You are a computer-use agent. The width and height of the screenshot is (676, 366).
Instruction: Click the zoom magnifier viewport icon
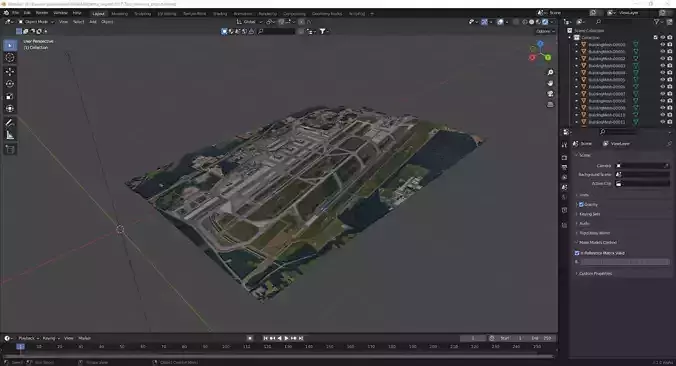click(550, 72)
